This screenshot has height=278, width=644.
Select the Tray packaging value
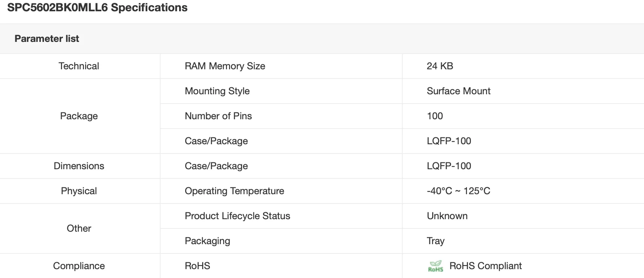coord(435,241)
